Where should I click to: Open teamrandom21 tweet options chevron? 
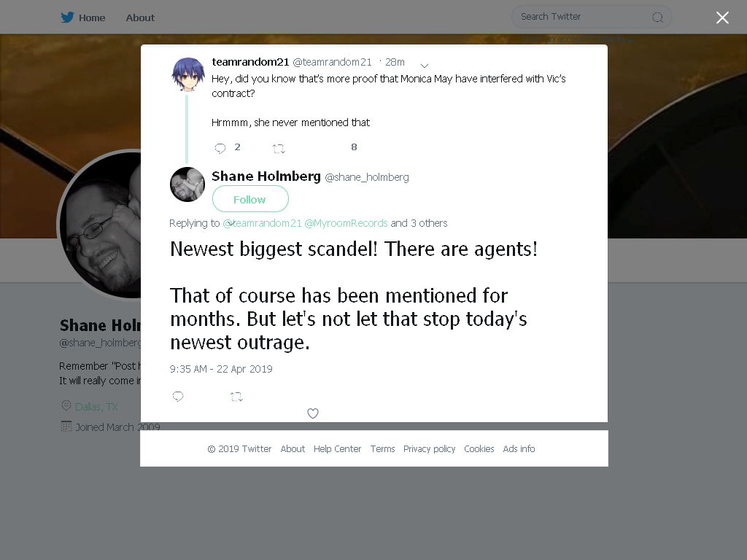click(x=425, y=65)
